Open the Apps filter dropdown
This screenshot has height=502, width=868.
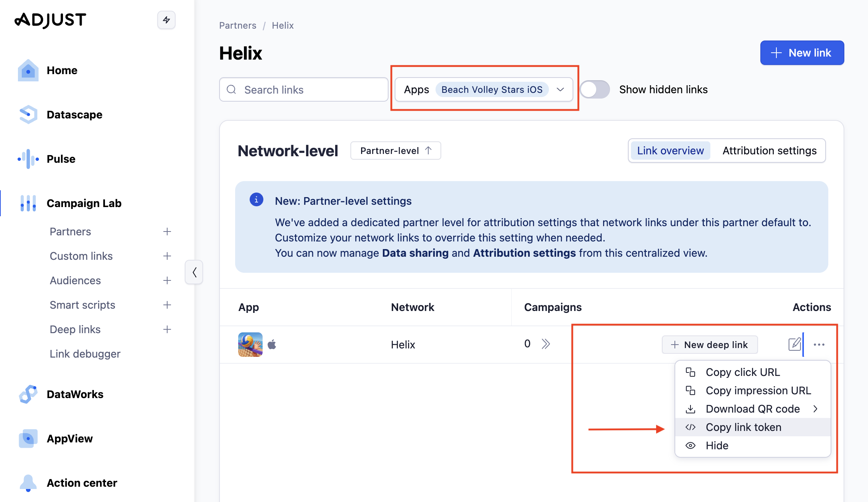coord(484,89)
